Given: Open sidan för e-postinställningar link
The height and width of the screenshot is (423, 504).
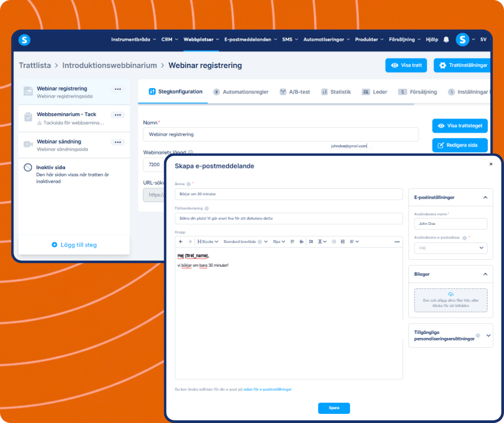Looking at the screenshot, I should point(268,389).
